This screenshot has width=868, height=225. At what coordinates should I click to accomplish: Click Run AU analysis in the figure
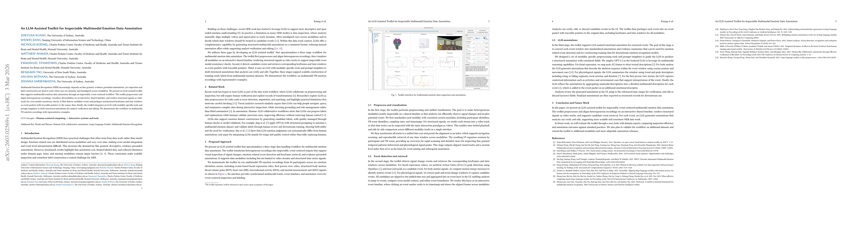(x=483, y=31)
